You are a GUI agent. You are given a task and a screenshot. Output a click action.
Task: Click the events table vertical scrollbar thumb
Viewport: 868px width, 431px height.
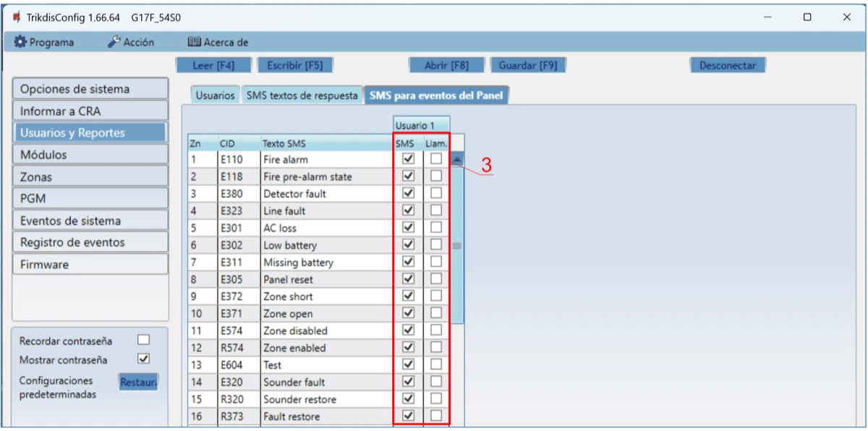point(457,246)
